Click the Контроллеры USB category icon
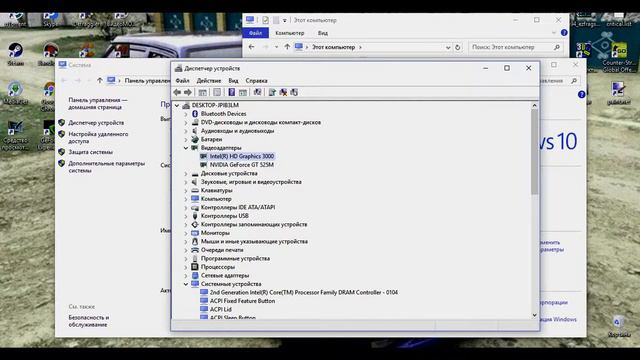 tap(195, 216)
